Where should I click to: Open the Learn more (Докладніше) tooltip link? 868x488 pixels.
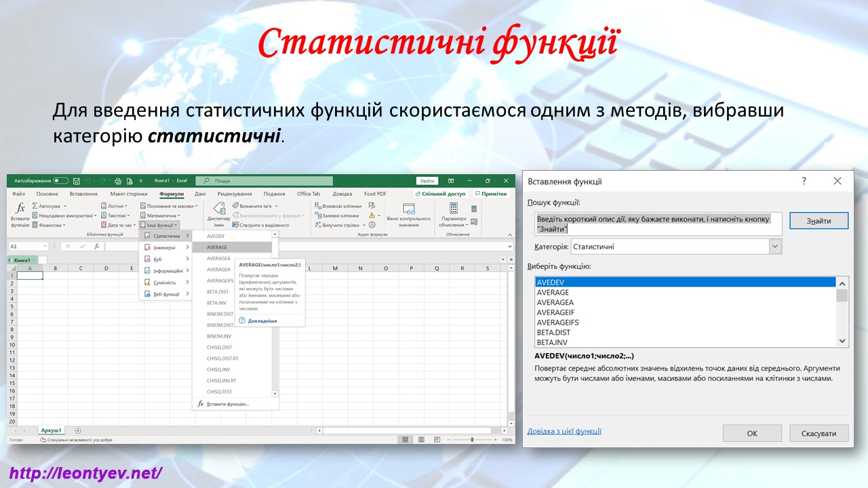tap(262, 321)
